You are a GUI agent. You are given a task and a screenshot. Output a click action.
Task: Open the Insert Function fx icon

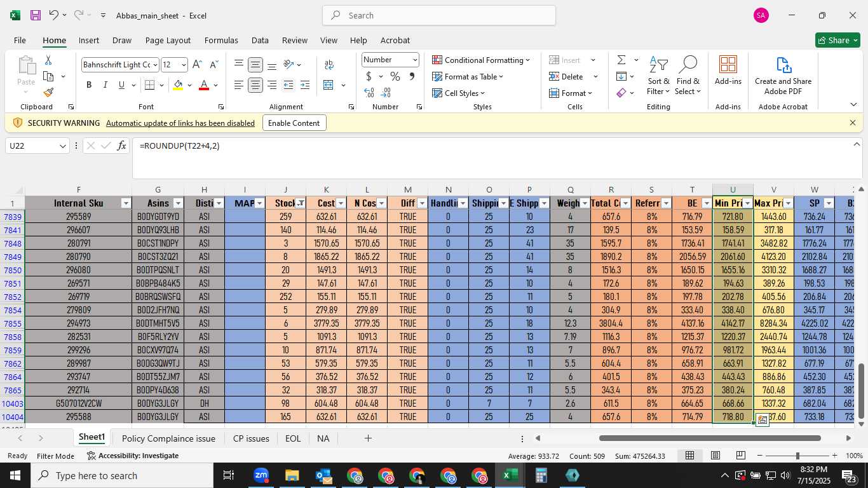(x=122, y=146)
